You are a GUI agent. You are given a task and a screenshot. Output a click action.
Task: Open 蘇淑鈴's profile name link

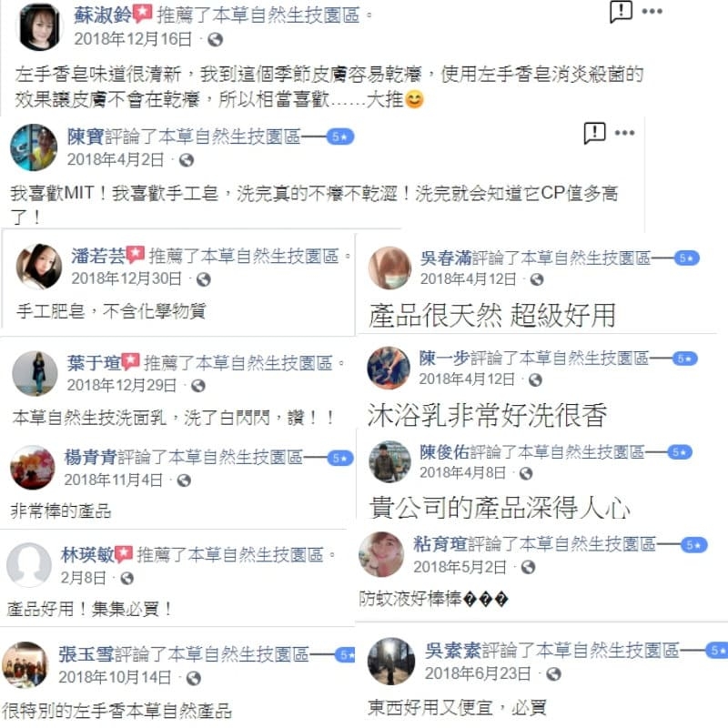point(103,15)
